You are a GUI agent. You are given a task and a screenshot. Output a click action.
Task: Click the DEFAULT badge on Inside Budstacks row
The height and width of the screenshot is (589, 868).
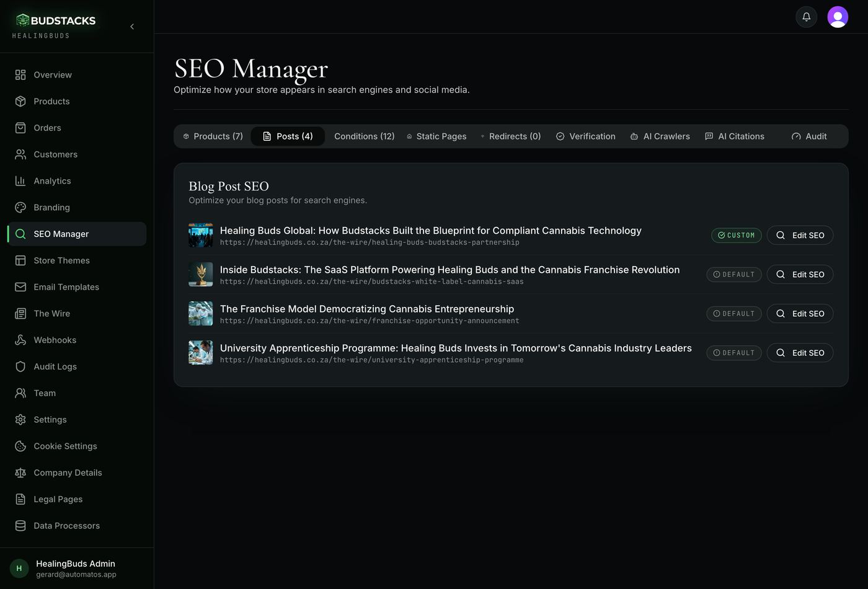tap(734, 275)
